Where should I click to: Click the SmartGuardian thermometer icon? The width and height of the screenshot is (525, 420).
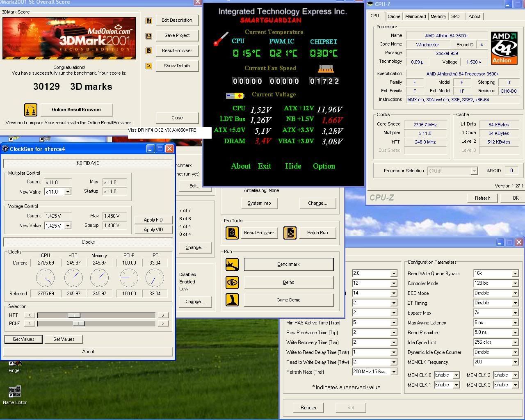[x=221, y=39]
